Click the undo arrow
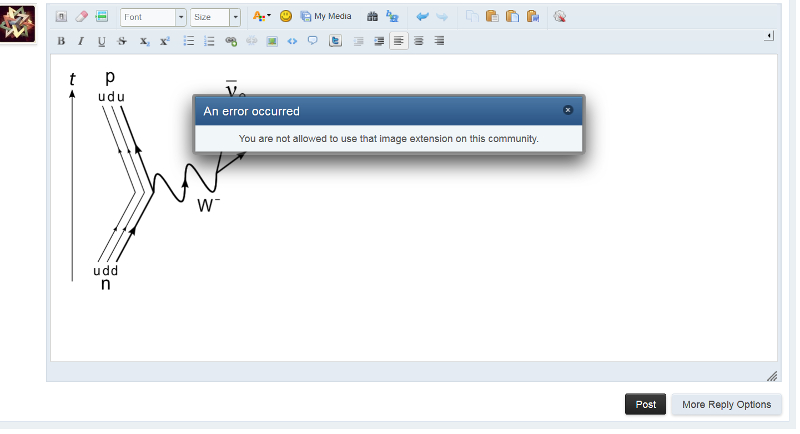Screen dimensions: 800x434 point(422,17)
